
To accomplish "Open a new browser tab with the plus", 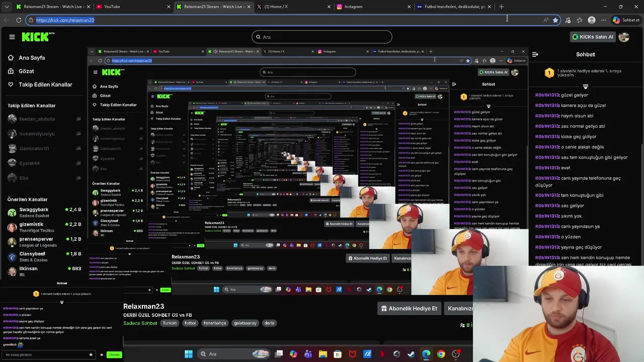I will point(501,7).
